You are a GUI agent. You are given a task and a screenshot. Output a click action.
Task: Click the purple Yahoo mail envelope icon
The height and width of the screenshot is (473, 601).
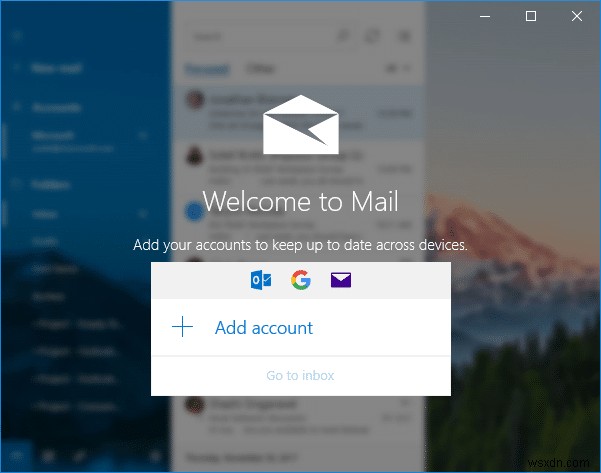click(341, 280)
